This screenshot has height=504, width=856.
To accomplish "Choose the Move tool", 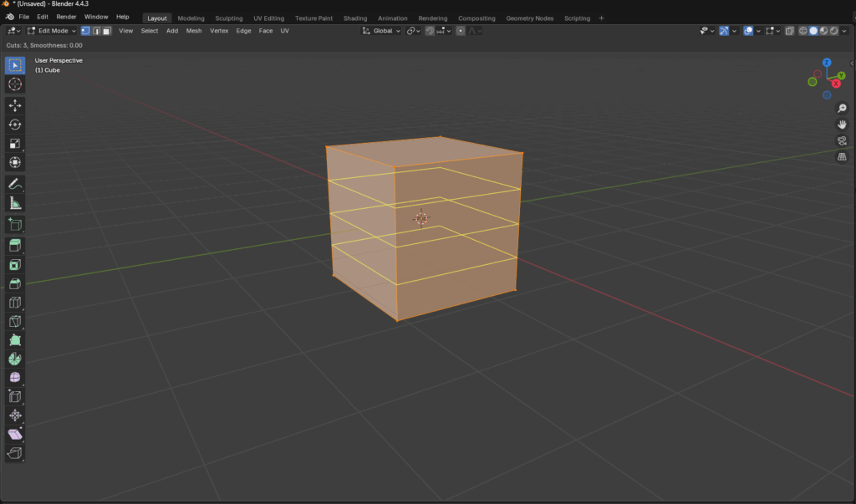I will (15, 105).
